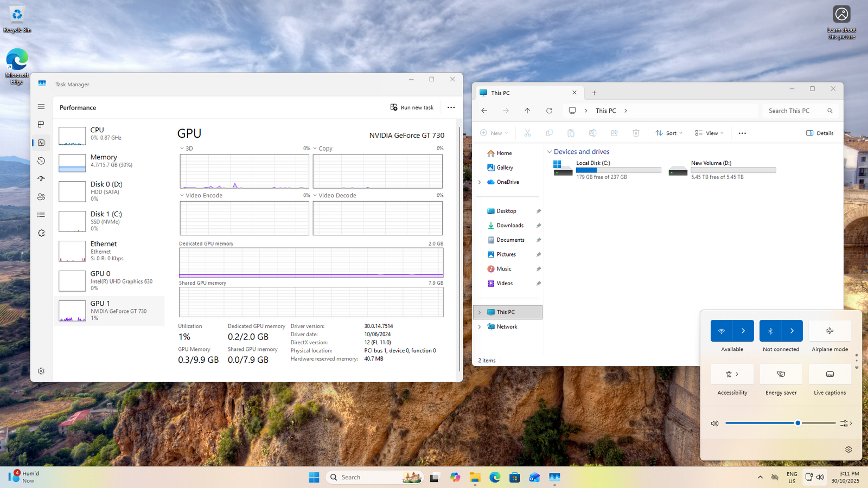Open Startup apps page in Task Manager
The image size is (868, 488).
coord(41,179)
